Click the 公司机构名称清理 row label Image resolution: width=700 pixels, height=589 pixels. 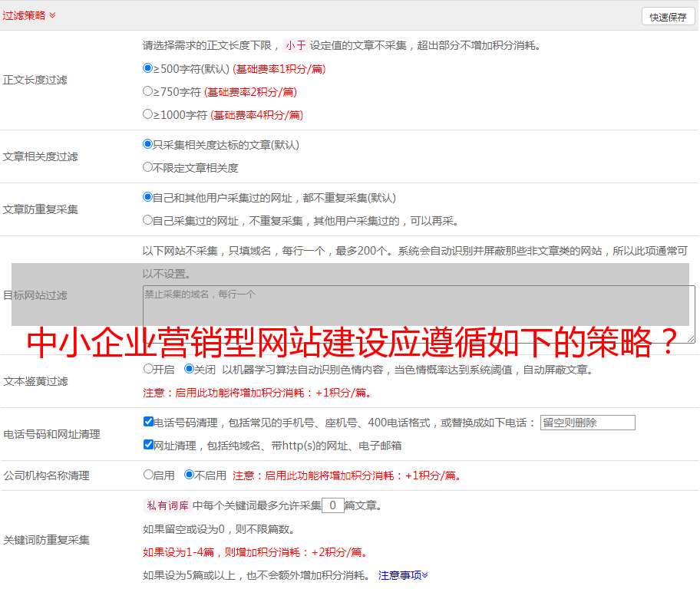pos(46,475)
